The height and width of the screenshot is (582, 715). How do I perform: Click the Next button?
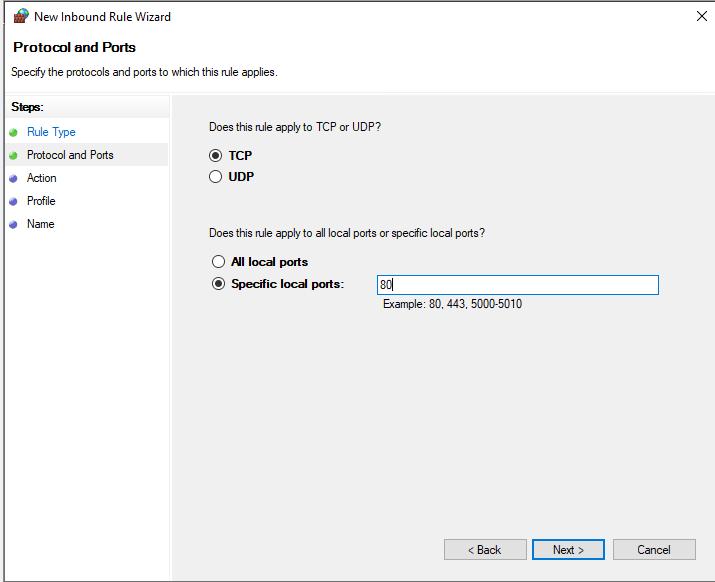568,550
